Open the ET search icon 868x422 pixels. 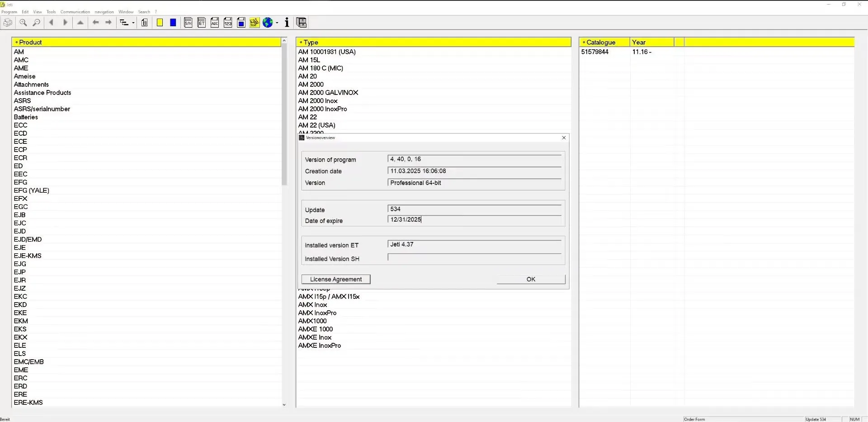(202, 22)
